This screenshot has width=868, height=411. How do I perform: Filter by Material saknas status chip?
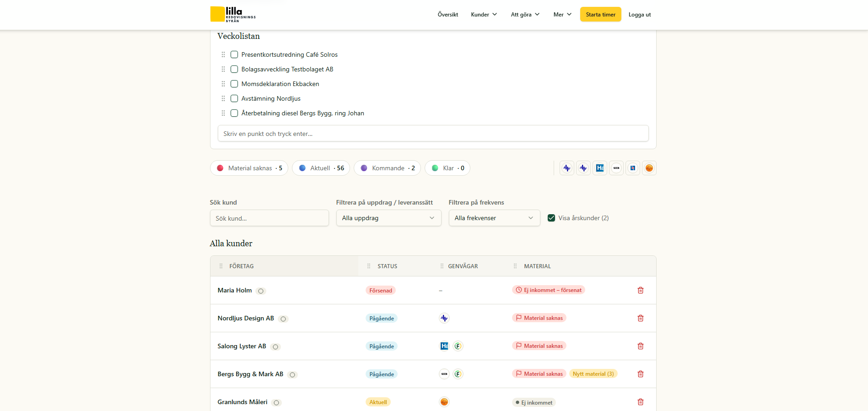click(x=249, y=168)
